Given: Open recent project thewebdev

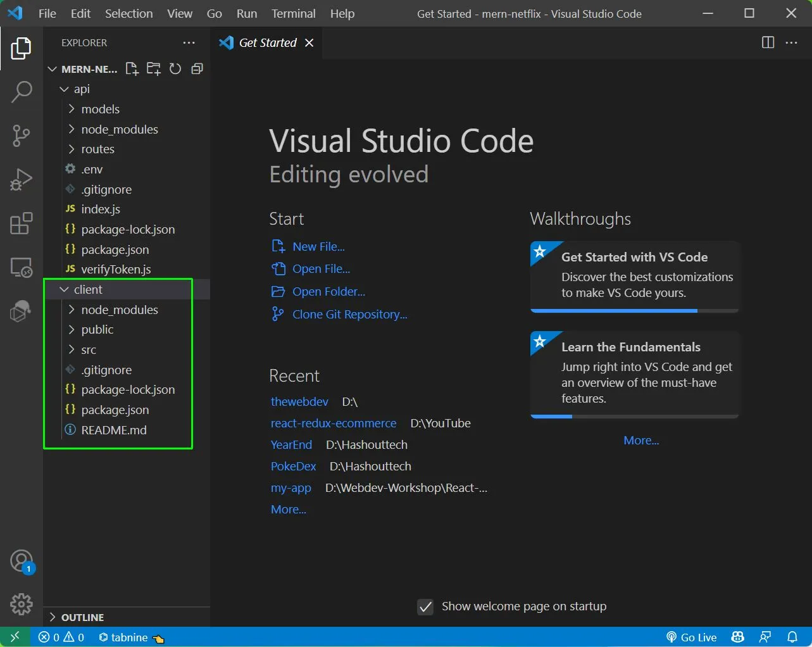Looking at the screenshot, I should 299,402.
